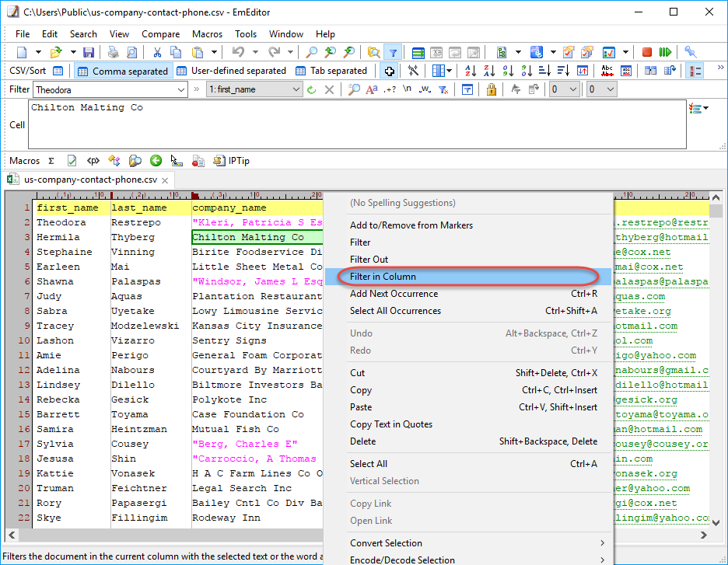Click the Find magnifier icon
This screenshot has height=565, width=728.
click(x=311, y=52)
